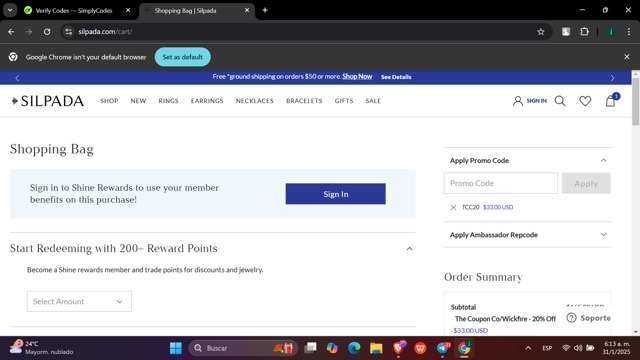Open the Chrome side panel icon
Viewport: 640px width, 360px height.
566,31
